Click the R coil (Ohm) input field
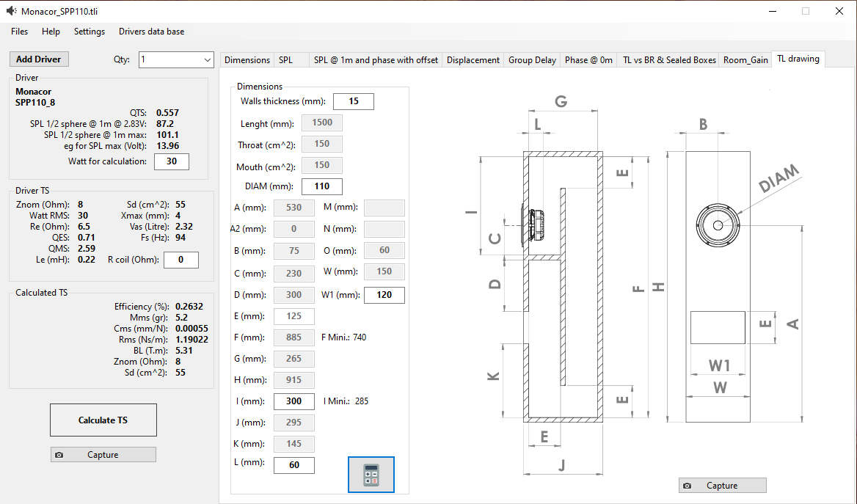Viewport: 857px width, 504px height. click(x=181, y=260)
